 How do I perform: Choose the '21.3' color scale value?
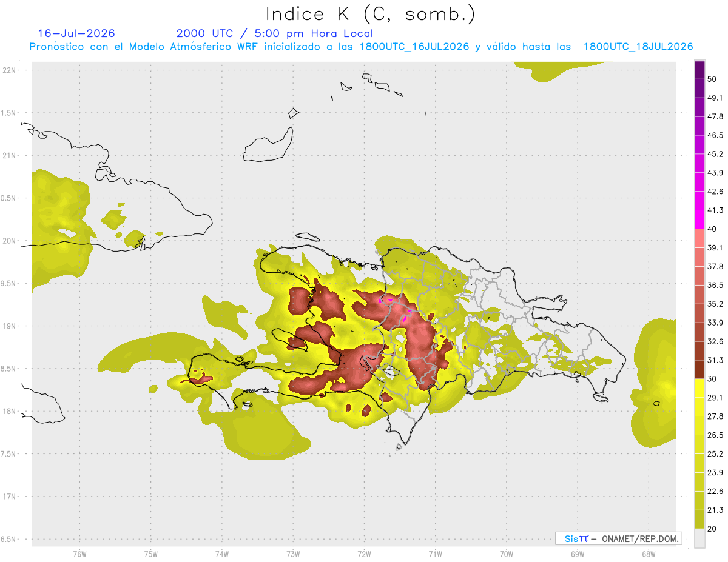[x=715, y=510]
